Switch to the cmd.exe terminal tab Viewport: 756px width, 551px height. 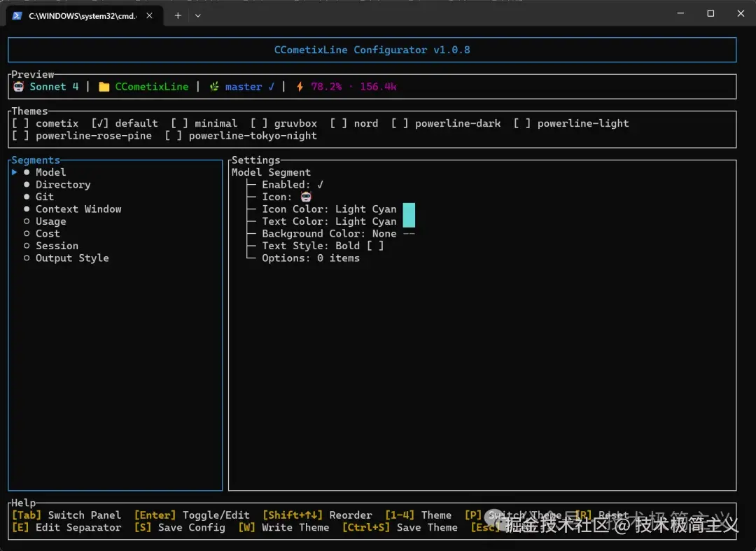tap(83, 15)
